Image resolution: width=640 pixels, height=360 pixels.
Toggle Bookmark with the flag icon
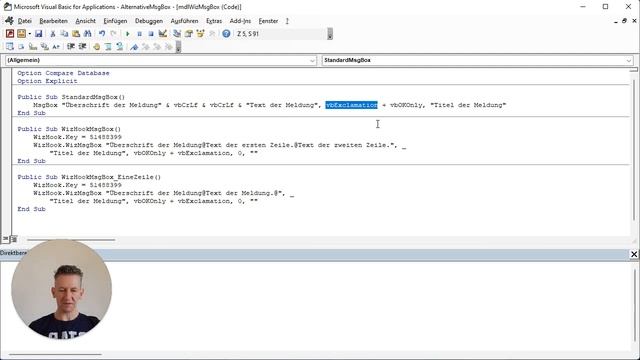point(134,47)
